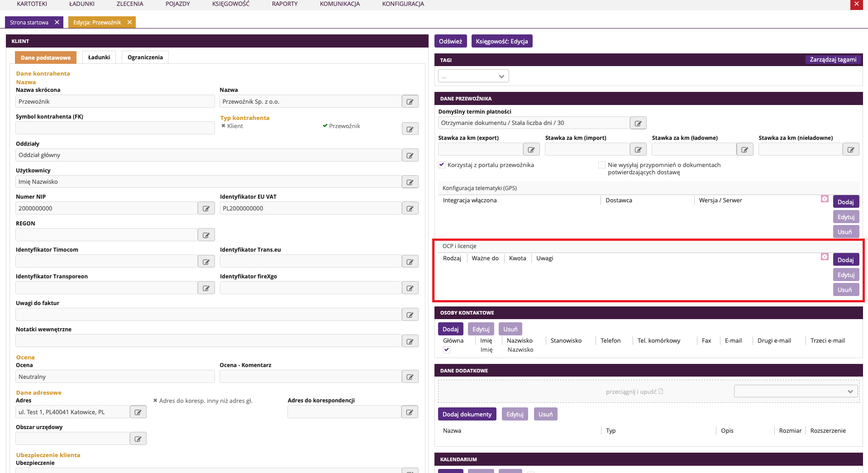Click edit icon for Użytkownicy field

click(410, 182)
